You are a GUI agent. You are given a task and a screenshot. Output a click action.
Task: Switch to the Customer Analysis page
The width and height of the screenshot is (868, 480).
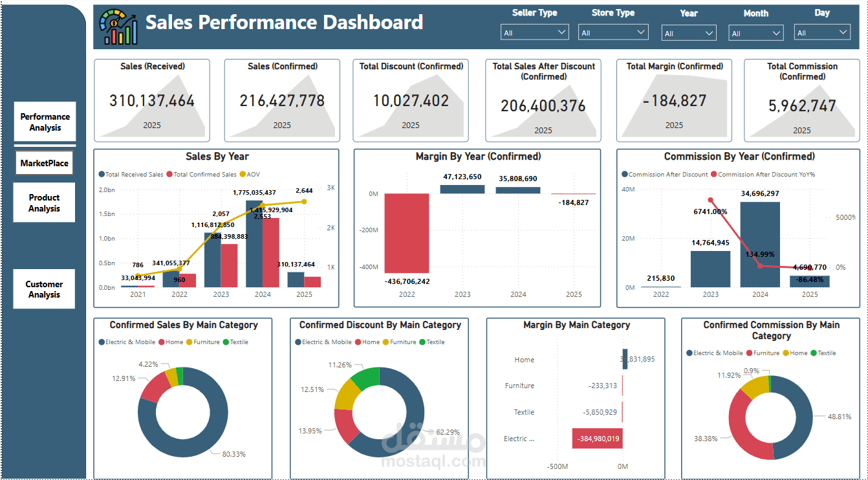tap(44, 289)
